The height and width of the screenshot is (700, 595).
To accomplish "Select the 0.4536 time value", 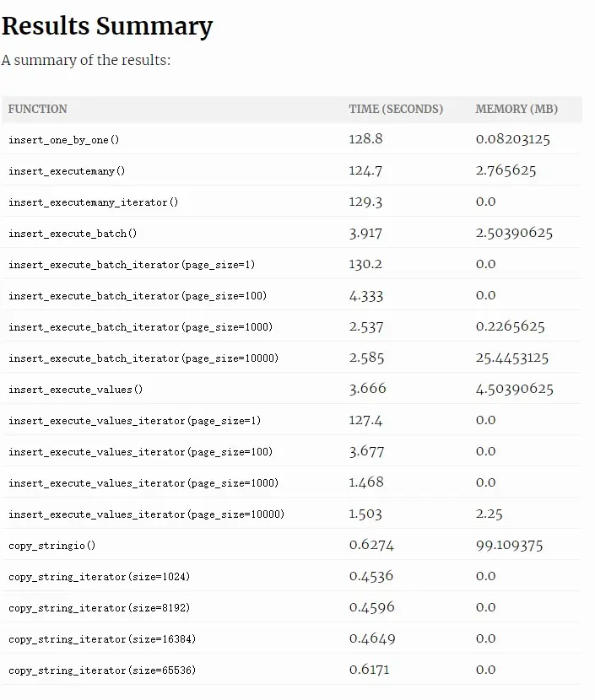I will click(x=371, y=576).
